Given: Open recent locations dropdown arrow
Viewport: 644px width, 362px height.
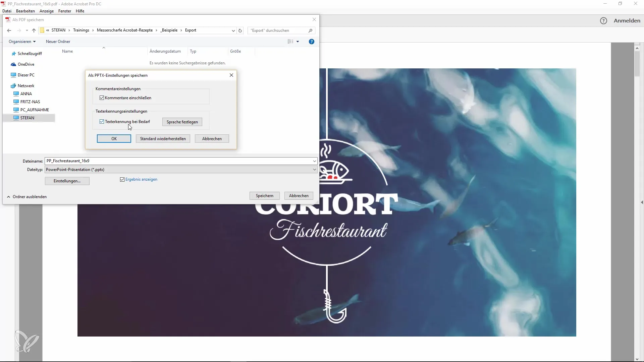Looking at the screenshot, I should coord(27,31).
